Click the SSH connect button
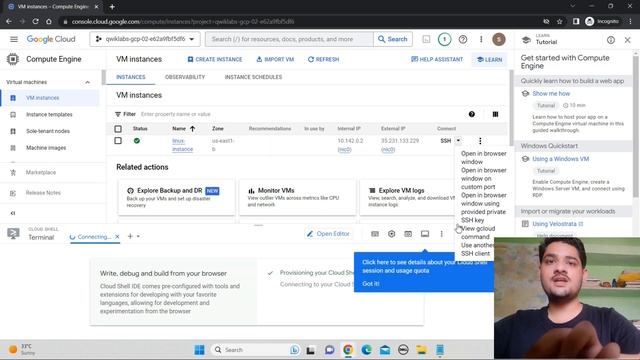This screenshot has width=640, height=360. tap(446, 141)
